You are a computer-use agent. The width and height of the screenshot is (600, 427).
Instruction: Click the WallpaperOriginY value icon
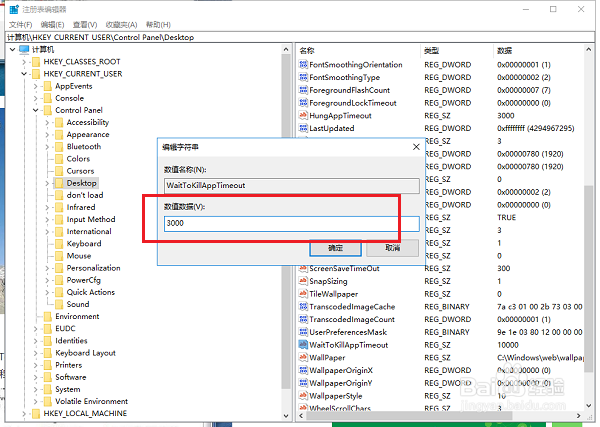coord(303,383)
